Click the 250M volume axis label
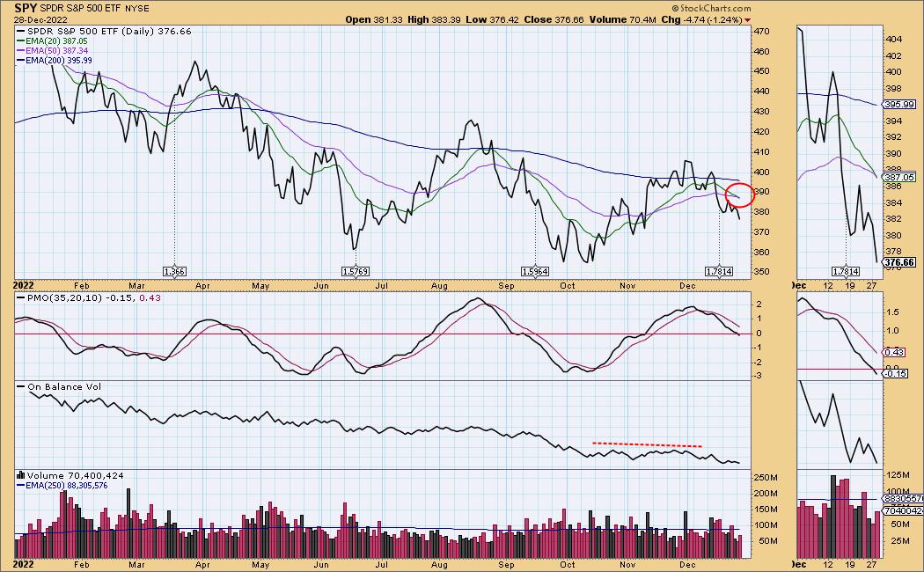924x572 pixels. (766, 477)
